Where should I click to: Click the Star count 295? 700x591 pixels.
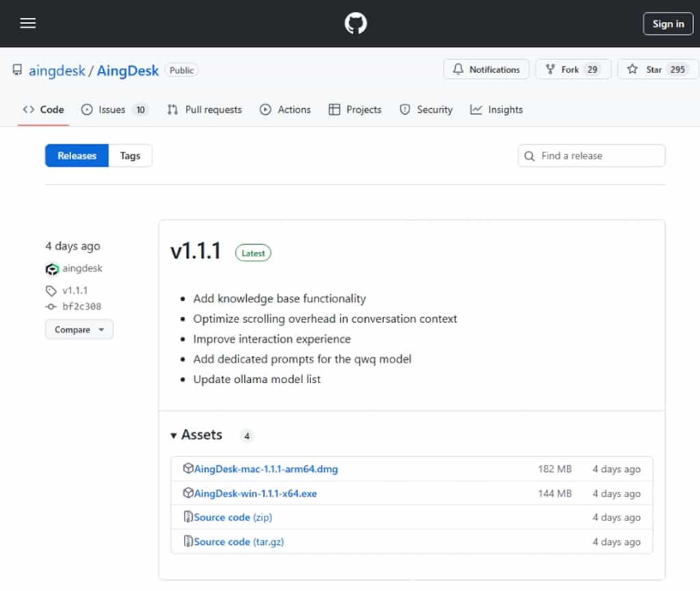pyautogui.click(x=677, y=70)
